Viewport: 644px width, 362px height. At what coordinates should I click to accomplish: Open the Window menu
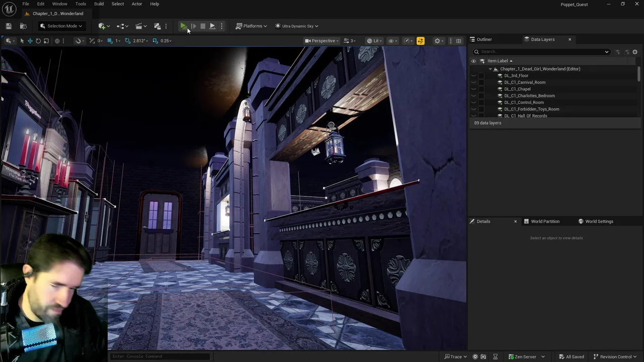pyautogui.click(x=59, y=4)
